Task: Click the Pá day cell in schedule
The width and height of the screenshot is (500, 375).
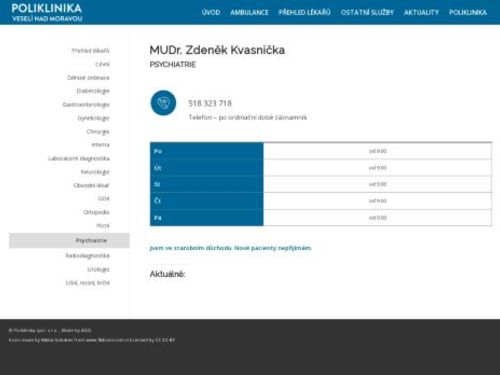Action: pyautogui.click(x=207, y=218)
